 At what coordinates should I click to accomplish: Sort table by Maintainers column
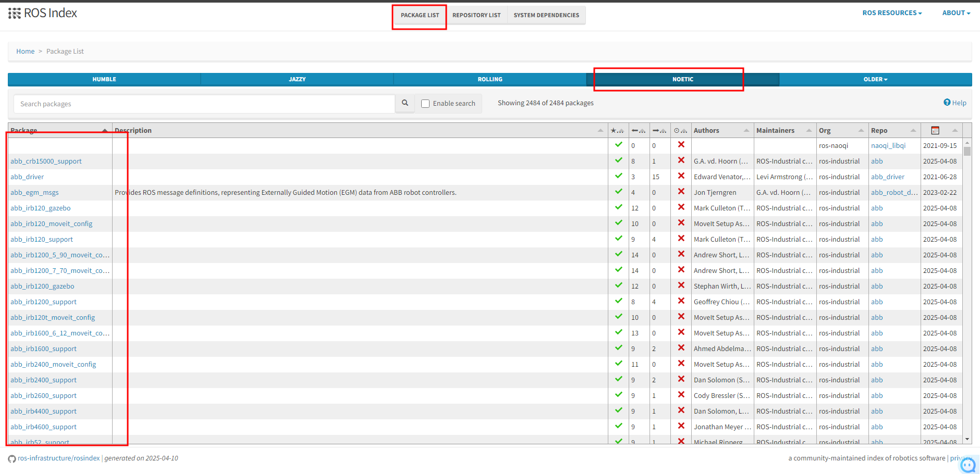pos(785,130)
